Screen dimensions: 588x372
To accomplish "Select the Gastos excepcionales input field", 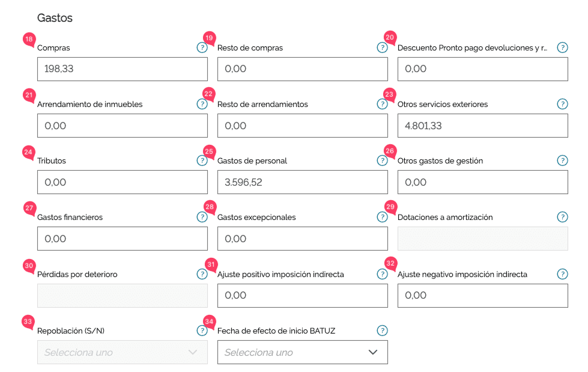I will (303, 239).
